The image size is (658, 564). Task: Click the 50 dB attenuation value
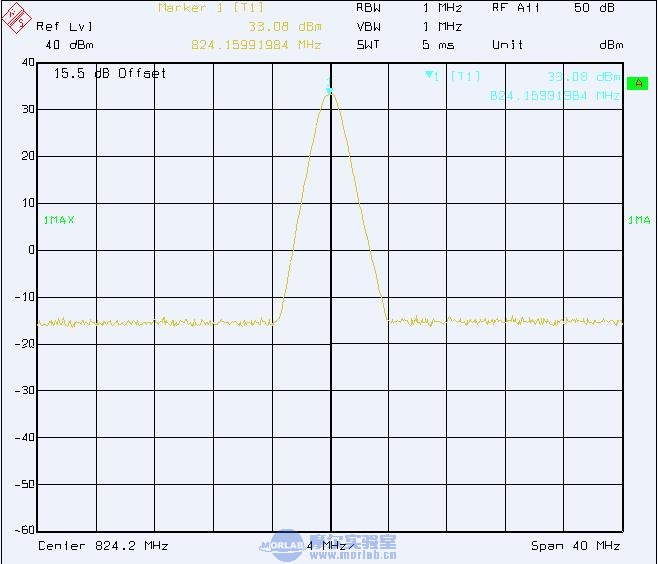click(594, 8)
